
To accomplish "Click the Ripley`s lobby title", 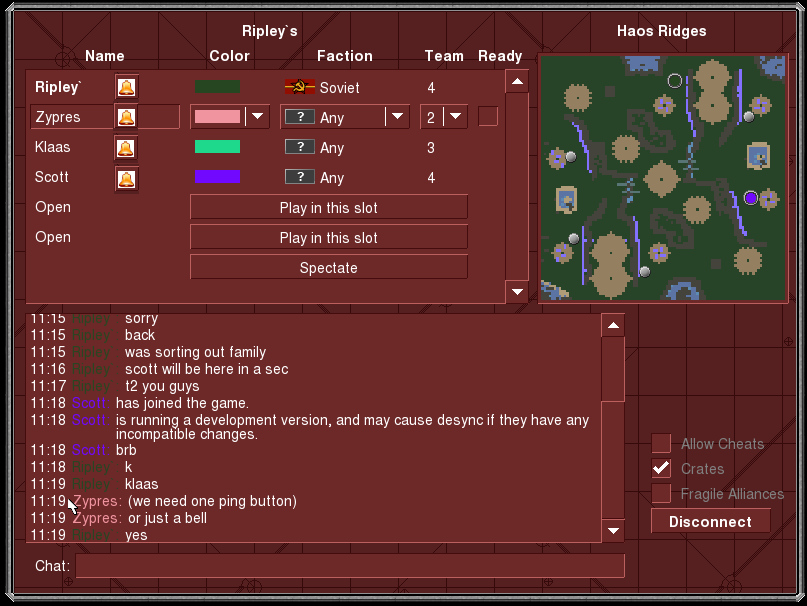I will coord(270,31).
